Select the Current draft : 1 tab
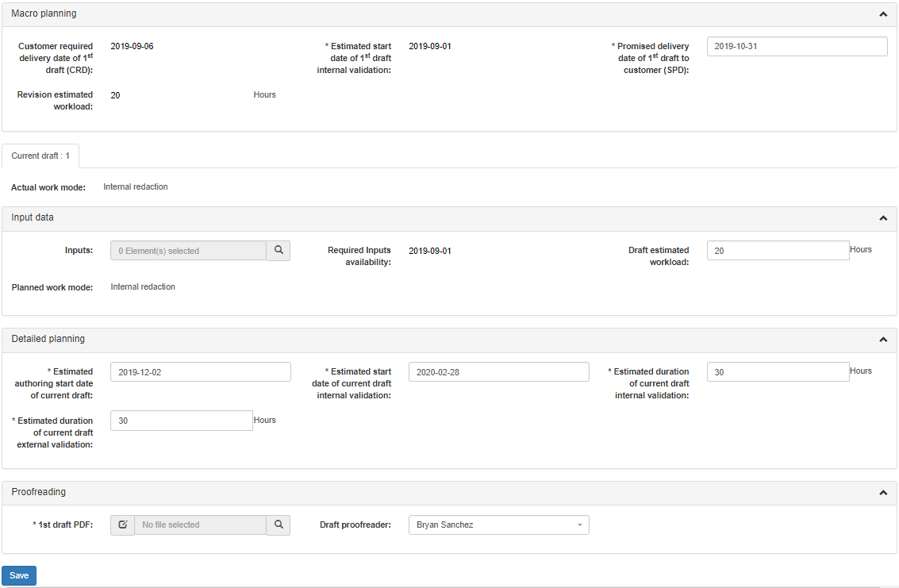 click(40, 156)
